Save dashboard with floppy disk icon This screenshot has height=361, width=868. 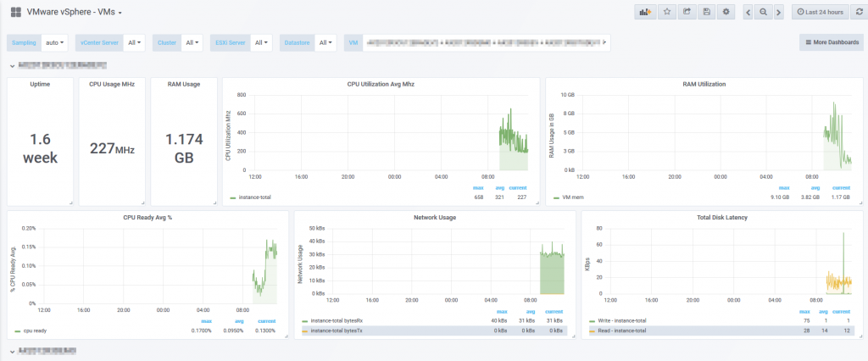(x=706, y=12)
